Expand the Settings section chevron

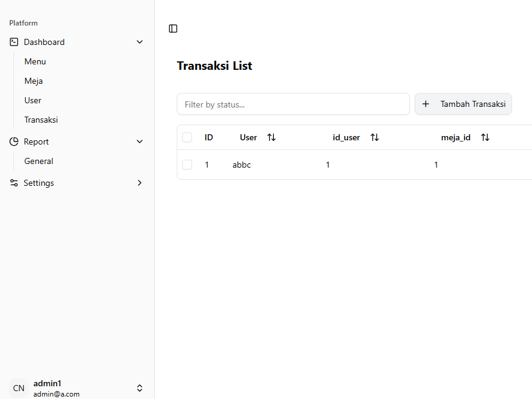tap(140, 183)
